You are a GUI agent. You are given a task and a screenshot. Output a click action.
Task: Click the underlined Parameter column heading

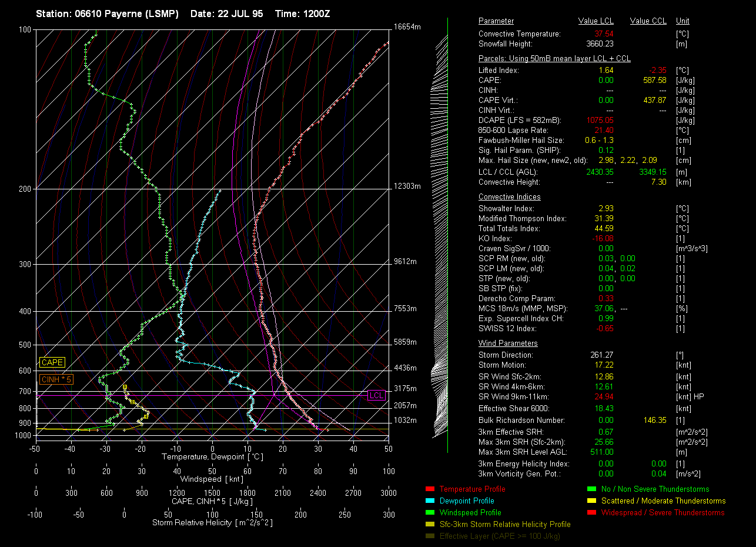496,21
